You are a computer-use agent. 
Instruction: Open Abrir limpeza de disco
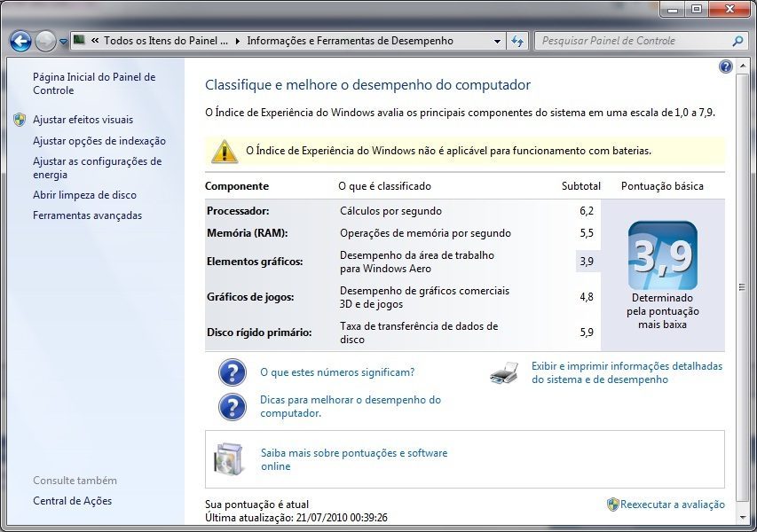pyautogui.click(x=84, y=195)
